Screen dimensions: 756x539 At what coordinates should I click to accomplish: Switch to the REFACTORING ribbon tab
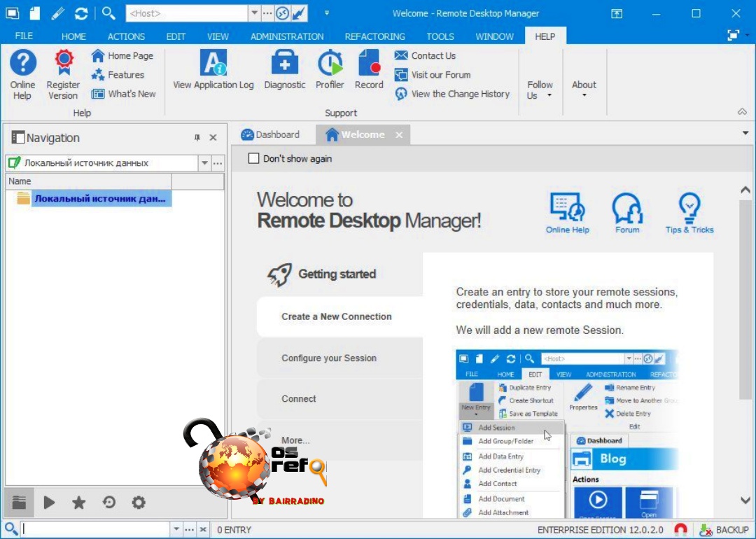[x=374, y=36]
